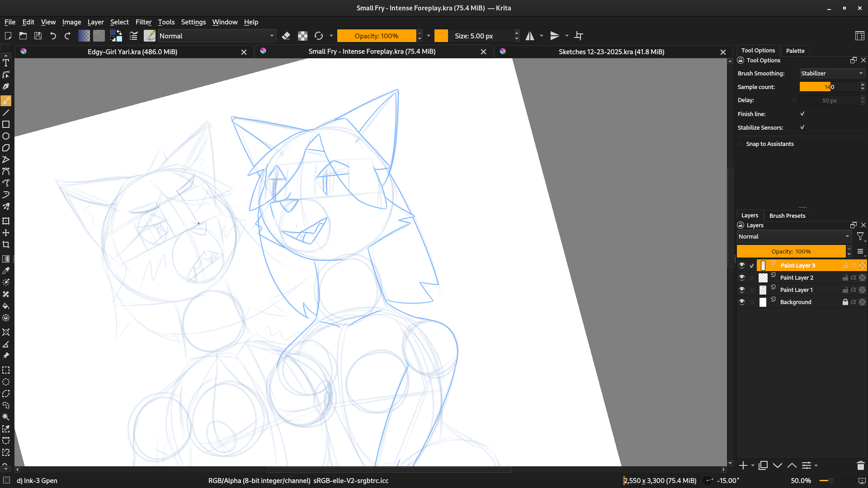Select the Rectangle shape tool

(x=6, y=124)
